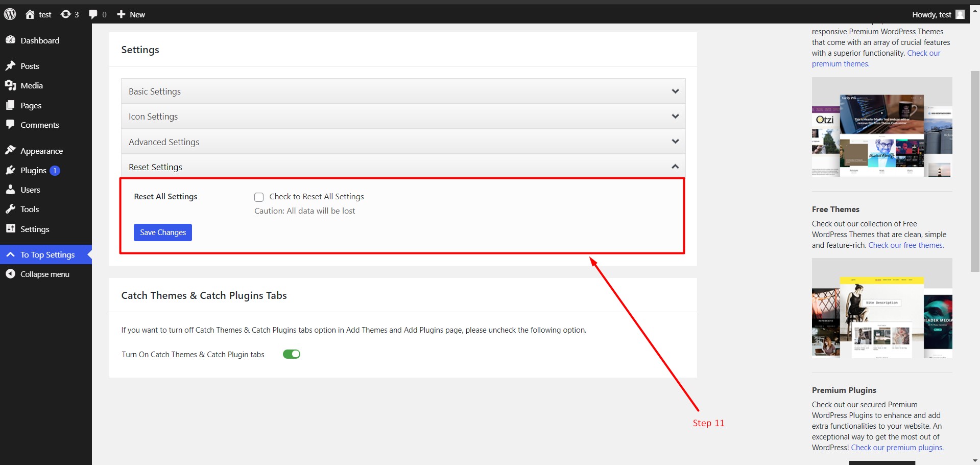Expand the Advanced Settings chevron
Image resolution: width=980 pixels, height=465 pixels.
pos(675,142)
